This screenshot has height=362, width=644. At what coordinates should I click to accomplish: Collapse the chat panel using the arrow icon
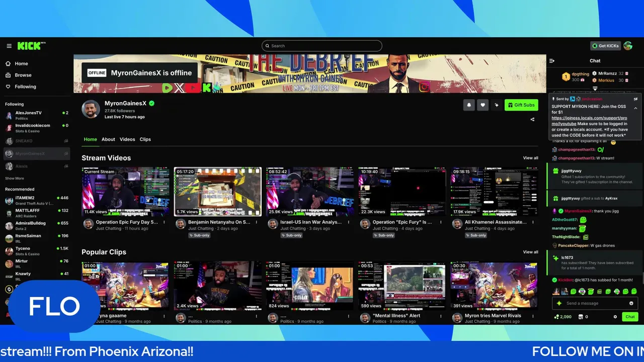pyautogui.click(x=552, y=61)
